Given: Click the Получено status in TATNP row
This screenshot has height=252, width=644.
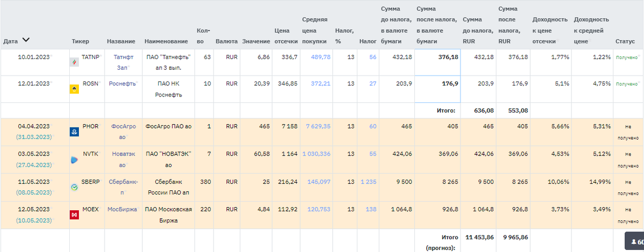Looking at the screenshot, I should point(626,57).
